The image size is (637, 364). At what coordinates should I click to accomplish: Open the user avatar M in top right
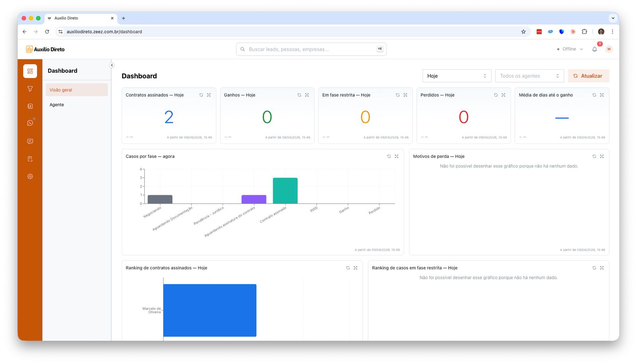[x=609, y=49]
